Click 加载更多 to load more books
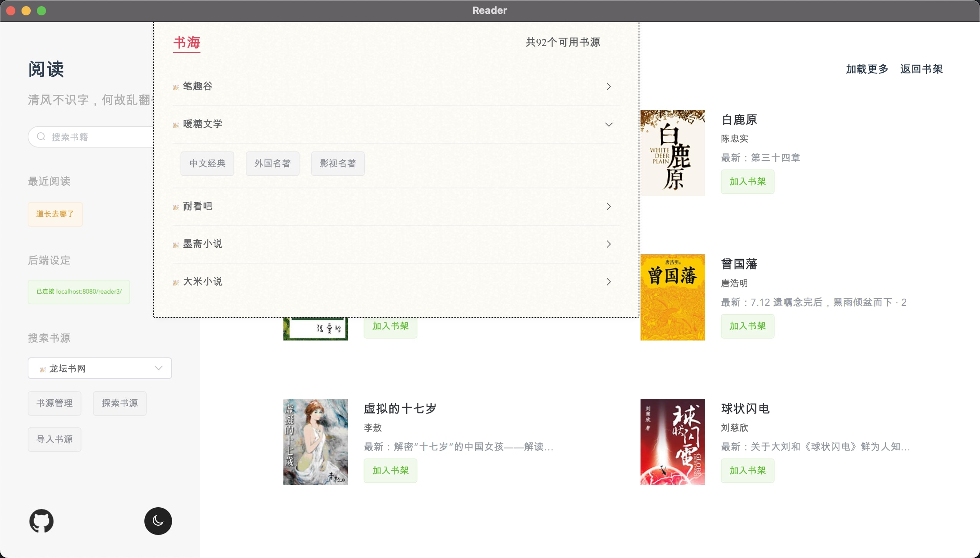The height and width of the screenshot is (558, 980). pos(867,69)
